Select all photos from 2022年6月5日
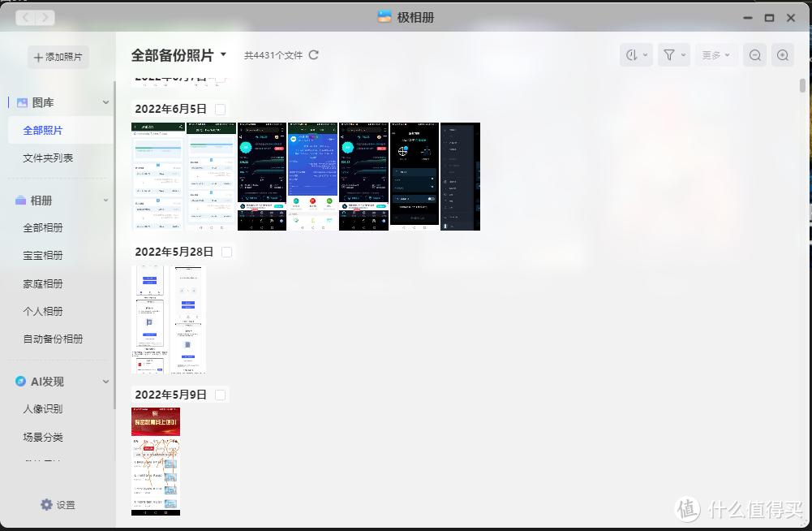The height and width of the screenshot is (531, 812). click(x=221, y=109)
